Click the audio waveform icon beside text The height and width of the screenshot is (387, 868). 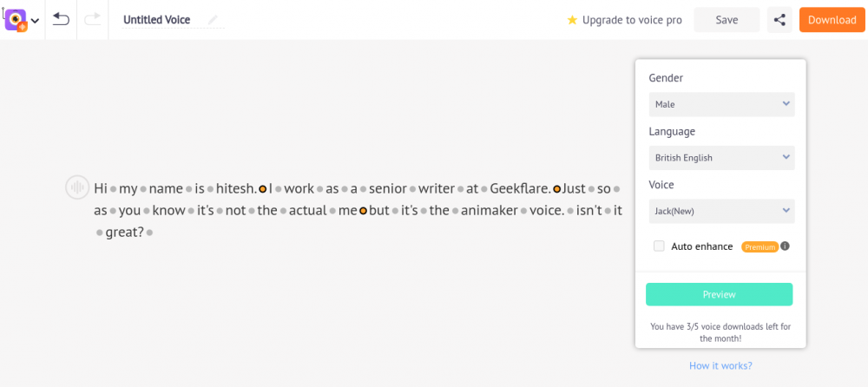coord(77,187)
